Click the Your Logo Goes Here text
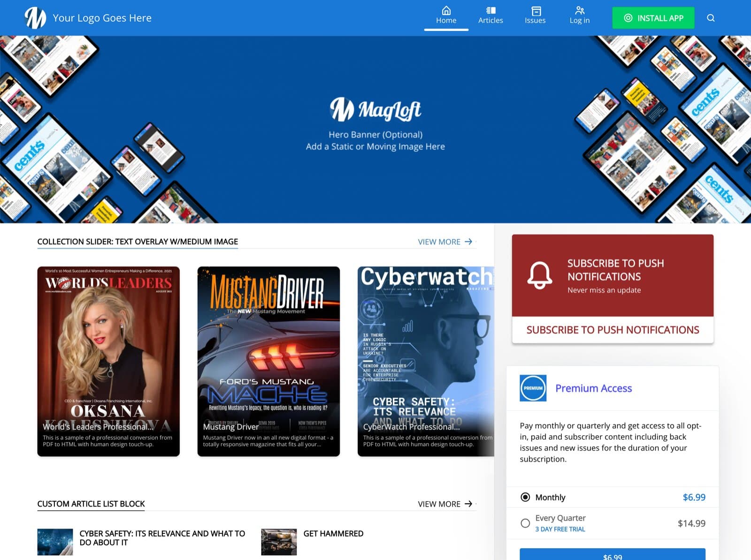The width and height of the screenshot is (751, 560). coord(102,18)
